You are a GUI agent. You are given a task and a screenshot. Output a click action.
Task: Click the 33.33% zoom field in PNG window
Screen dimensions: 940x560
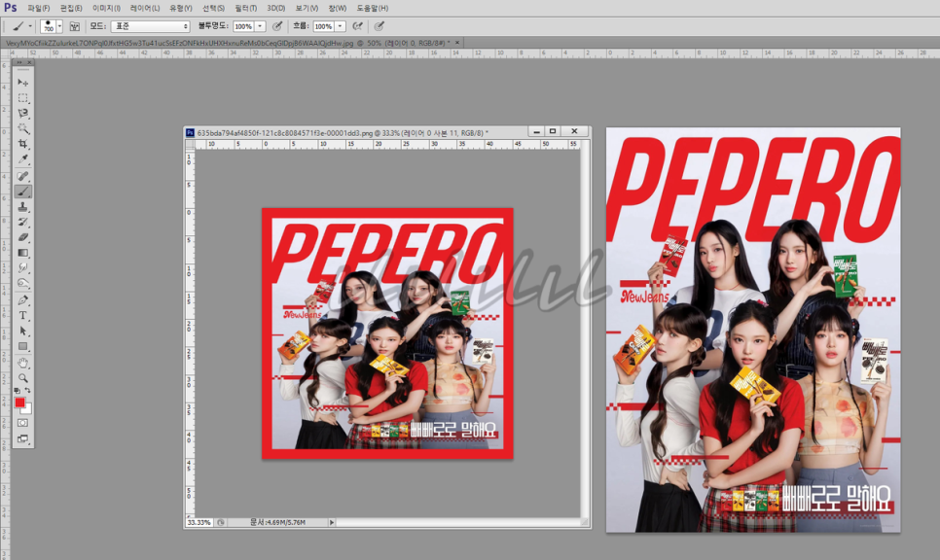[199, 522]
